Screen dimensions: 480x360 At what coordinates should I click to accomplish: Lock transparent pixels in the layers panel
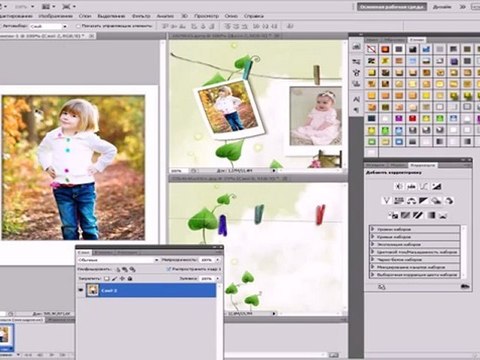point(107,278)
